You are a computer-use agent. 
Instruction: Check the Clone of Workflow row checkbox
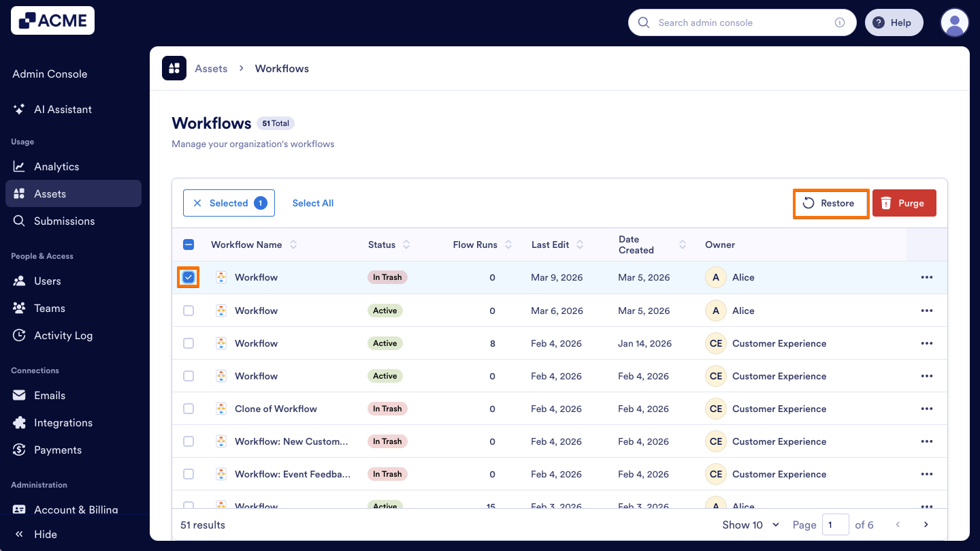[189, 408]
